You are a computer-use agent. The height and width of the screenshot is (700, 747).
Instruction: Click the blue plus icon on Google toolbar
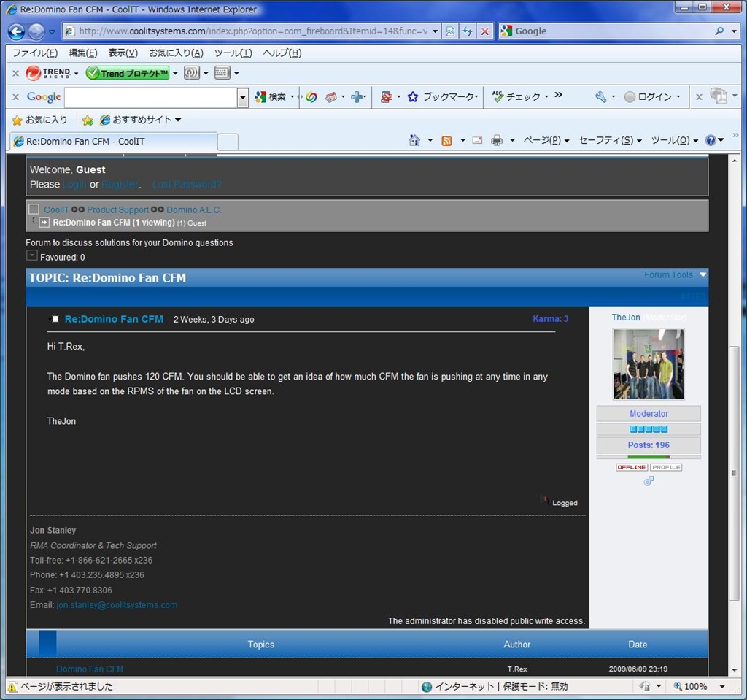pyautogui.click(x=357, y=97)
